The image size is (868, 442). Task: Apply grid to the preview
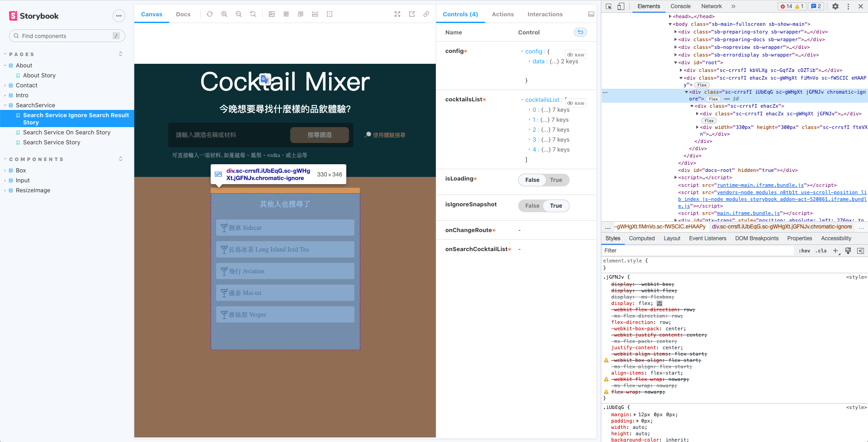coord(286,14)
